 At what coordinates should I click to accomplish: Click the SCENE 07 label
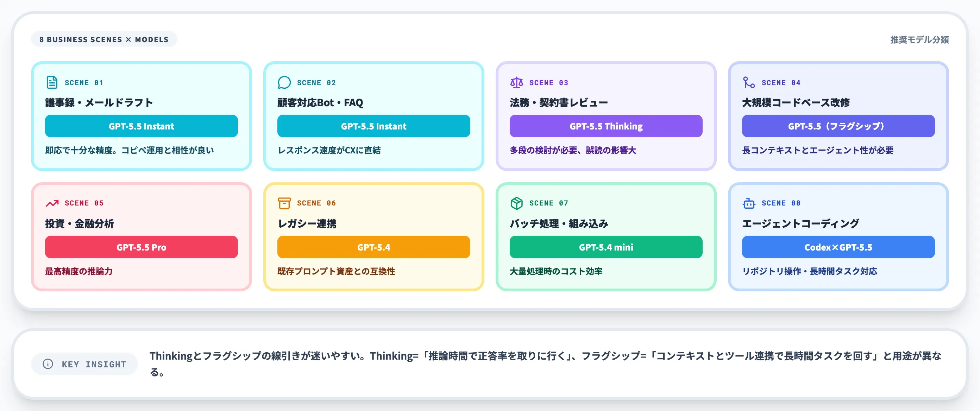[548, 203]
